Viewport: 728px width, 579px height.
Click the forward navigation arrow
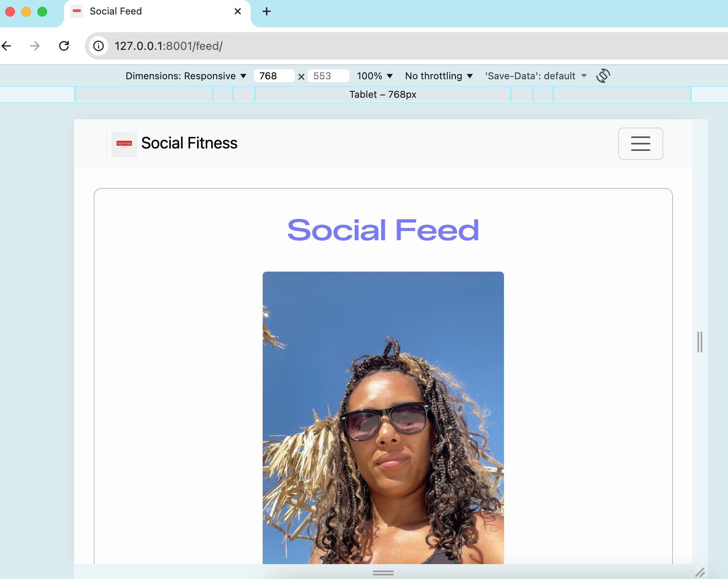click(x=34, y=46)
